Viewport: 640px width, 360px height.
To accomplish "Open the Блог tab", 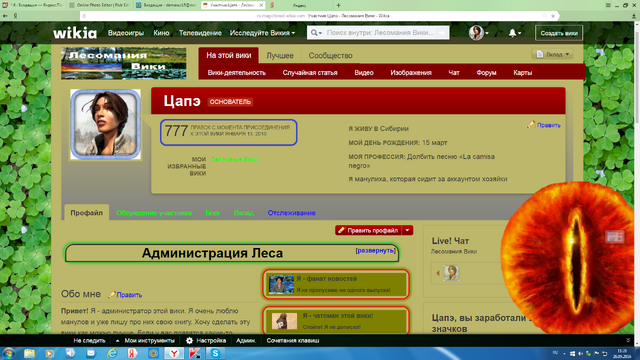I will (x=213, y=213).
